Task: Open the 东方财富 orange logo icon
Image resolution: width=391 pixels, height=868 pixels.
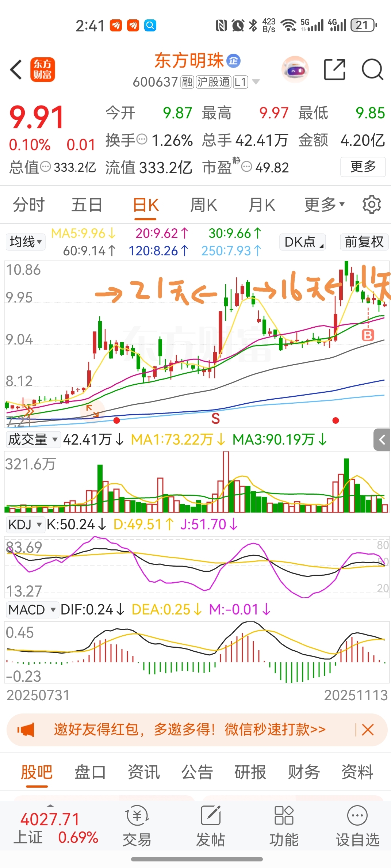Action: [x=42, y=69]
